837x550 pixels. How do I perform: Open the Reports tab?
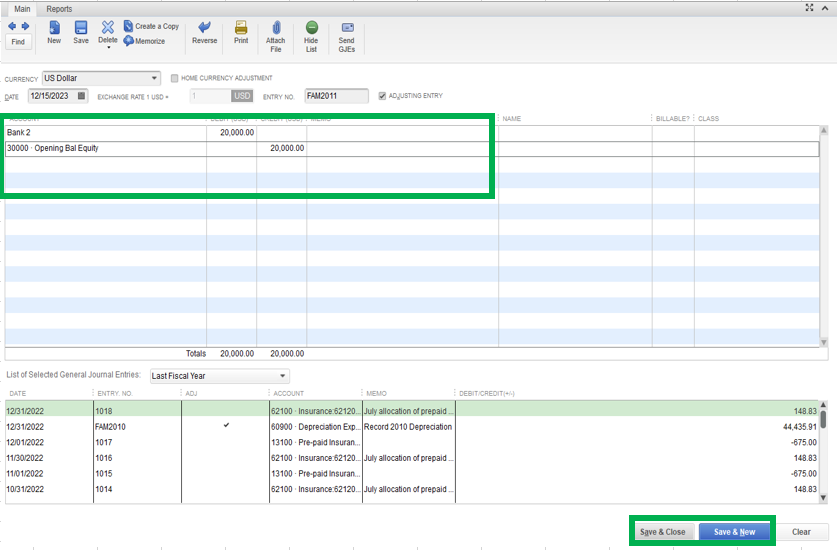(x=59, y=9)
